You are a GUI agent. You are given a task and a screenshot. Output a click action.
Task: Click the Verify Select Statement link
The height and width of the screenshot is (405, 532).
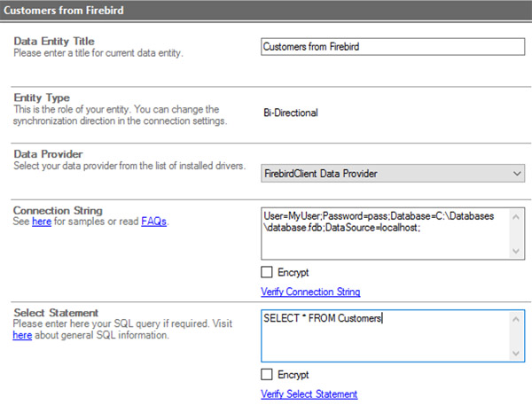309,393
